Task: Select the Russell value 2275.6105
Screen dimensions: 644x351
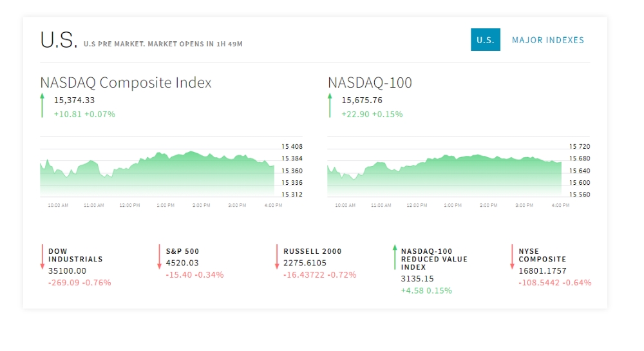Action: click(x=305, y=263)
